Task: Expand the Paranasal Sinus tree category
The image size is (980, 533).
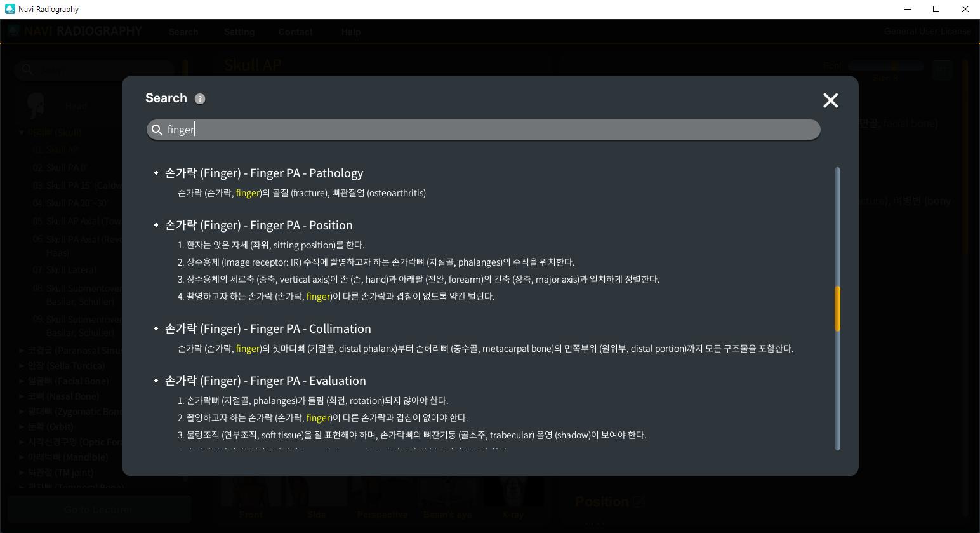Action: [x=22, y=350]
